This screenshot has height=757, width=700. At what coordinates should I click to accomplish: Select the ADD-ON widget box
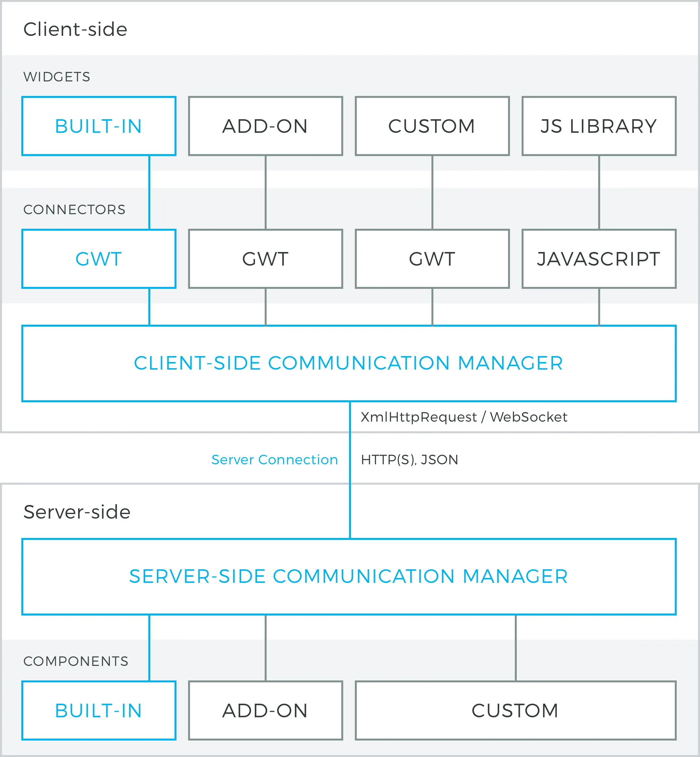(x=266, y=126)
